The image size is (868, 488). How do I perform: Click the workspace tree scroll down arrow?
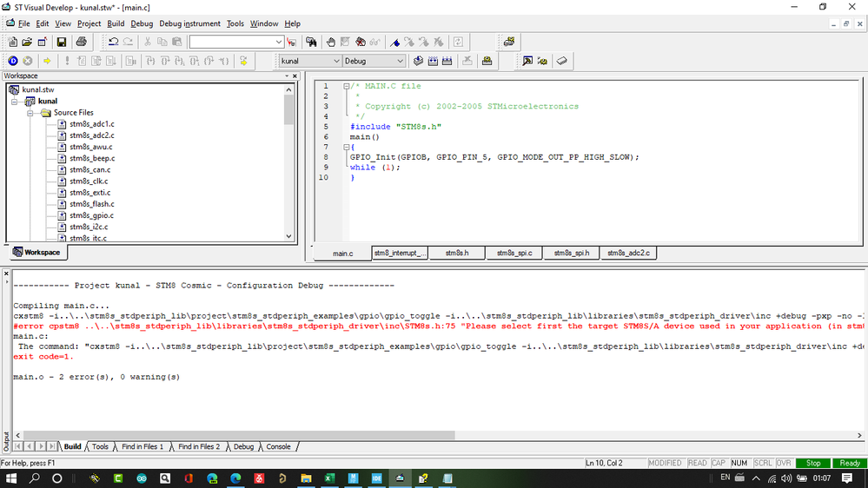coord(289,236)
